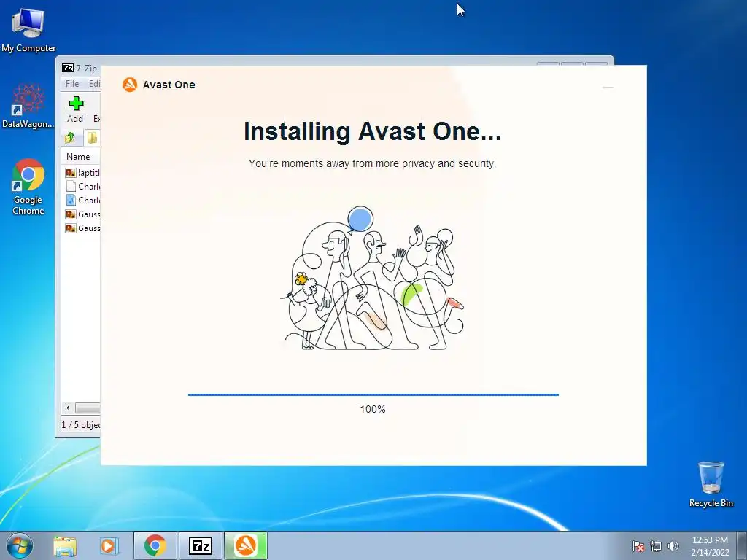747x560 pixels.
Task: Open Windows Explorer from taskbar
Action: click(x=65, y=546)
